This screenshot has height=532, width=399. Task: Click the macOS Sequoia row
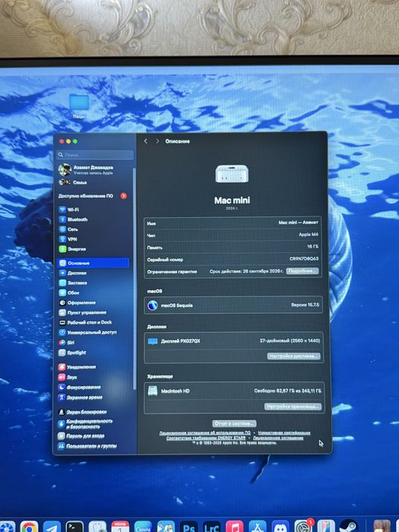[x=233, y=305]
